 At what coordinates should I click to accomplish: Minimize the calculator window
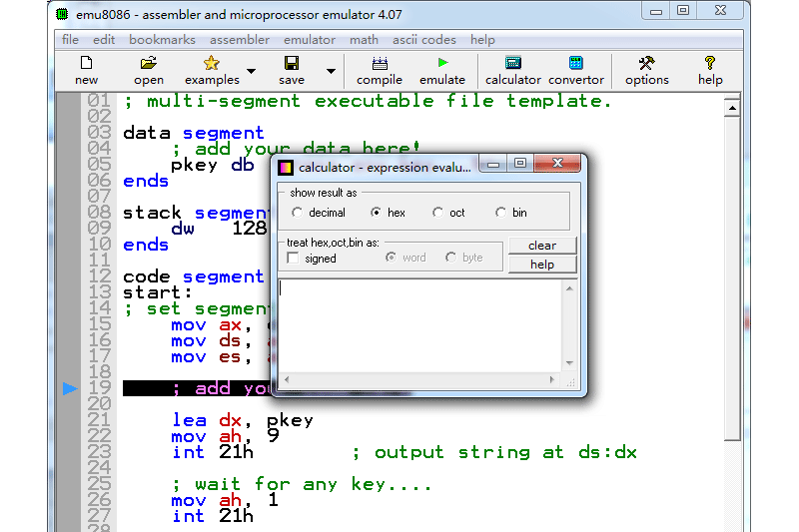coord(493,164)
